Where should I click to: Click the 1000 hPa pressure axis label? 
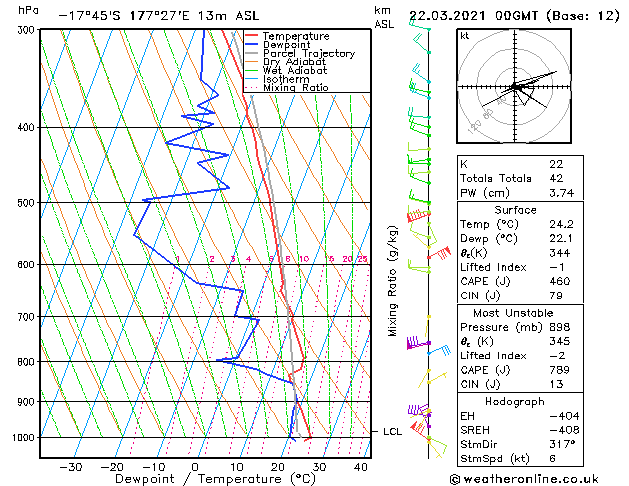25,437
